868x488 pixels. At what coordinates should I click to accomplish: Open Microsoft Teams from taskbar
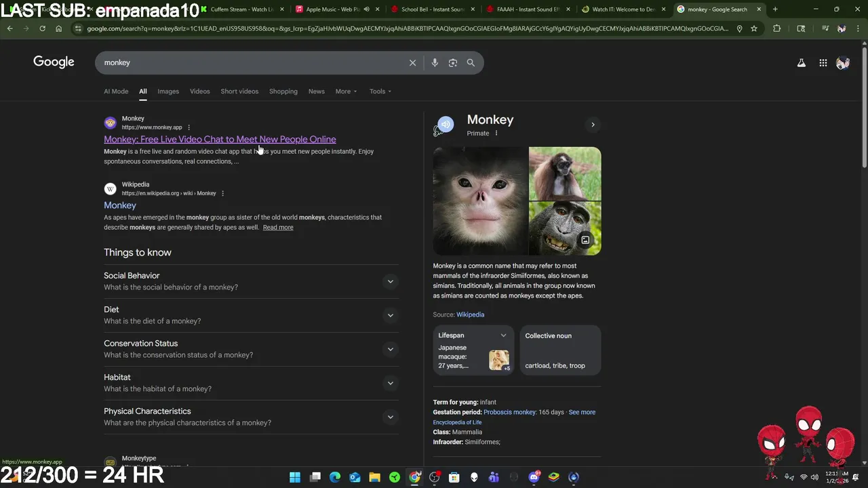(494, 477)
